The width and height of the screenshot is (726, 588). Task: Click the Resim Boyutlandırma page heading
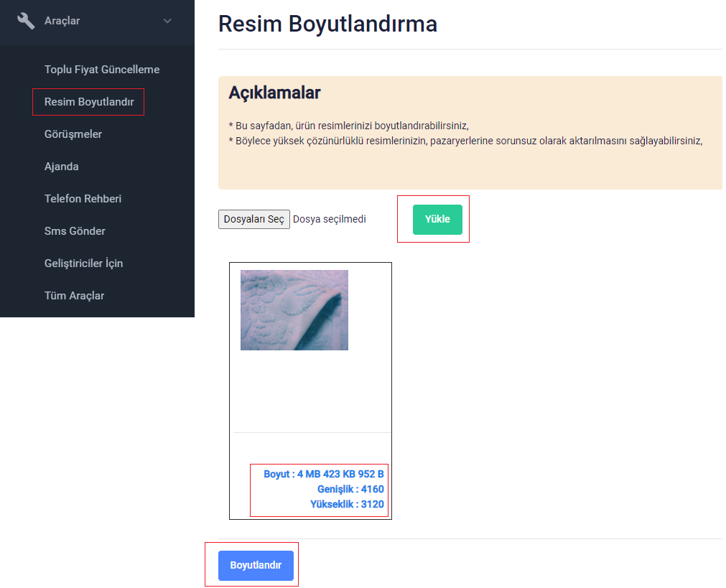327,24
